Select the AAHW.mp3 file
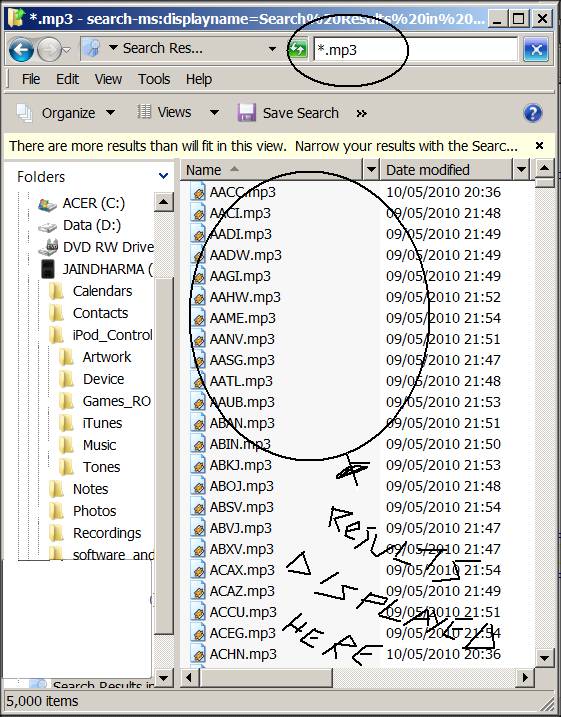The height and width of the screenshot is (717, 561). coord(245,297)
